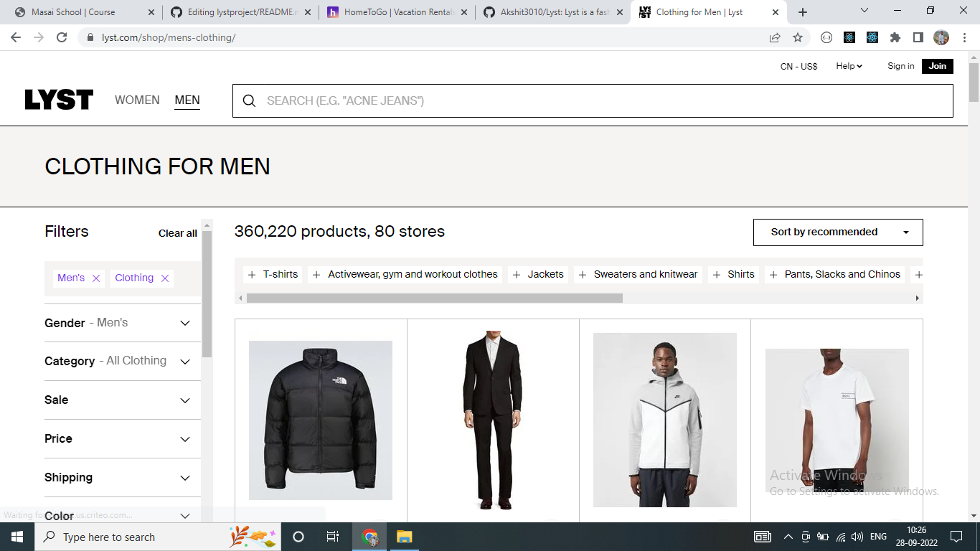Click the search magnifier icon
This screenshot has width=980, height=551.
click(249, 100)
